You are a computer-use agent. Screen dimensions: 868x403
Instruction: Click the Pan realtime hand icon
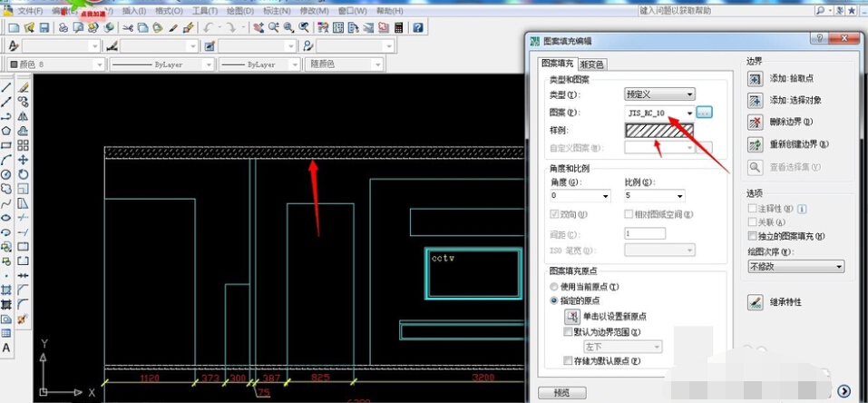pos(258,28)
